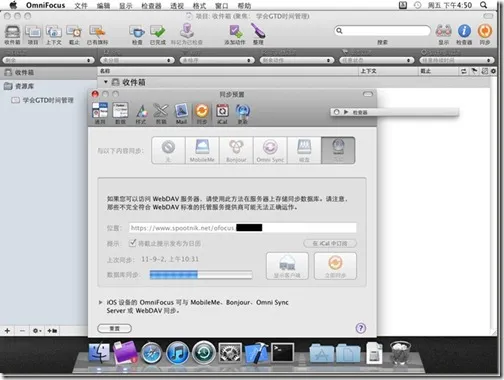This screenshot has width=504, height=380.
Task: Select the WebDAV globe sync method
Action: pos(338,150)
